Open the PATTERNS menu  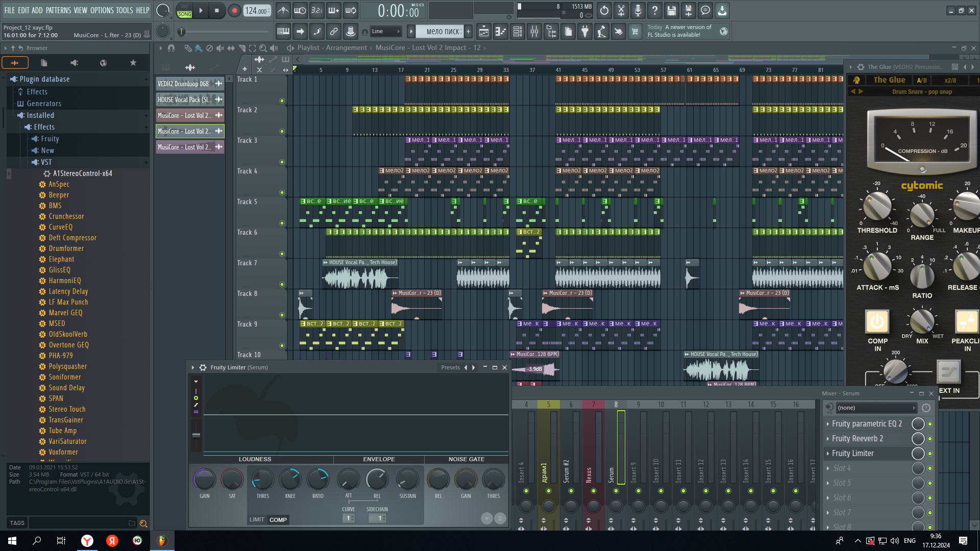pos(58,10)
